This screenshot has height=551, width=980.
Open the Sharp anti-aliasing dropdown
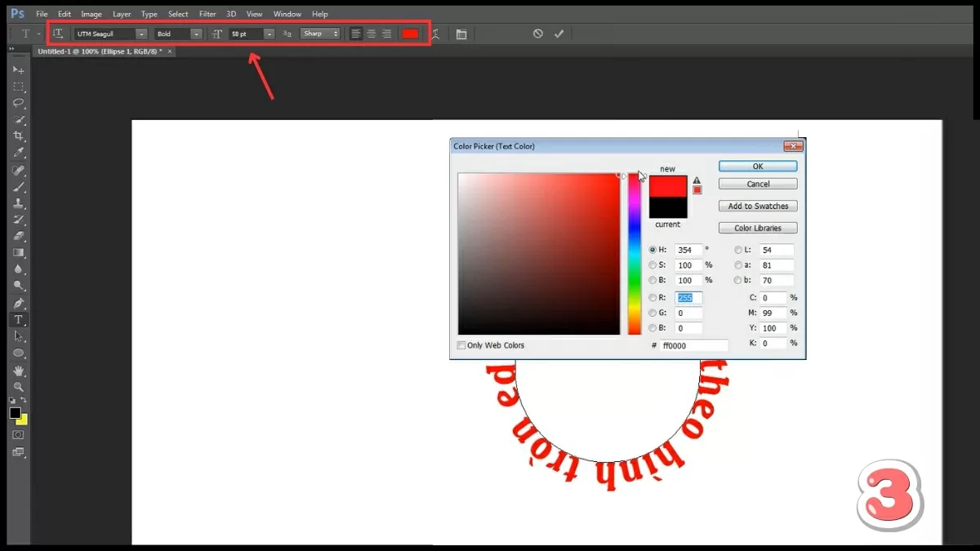pyautogui.click(x=320, y=34)
